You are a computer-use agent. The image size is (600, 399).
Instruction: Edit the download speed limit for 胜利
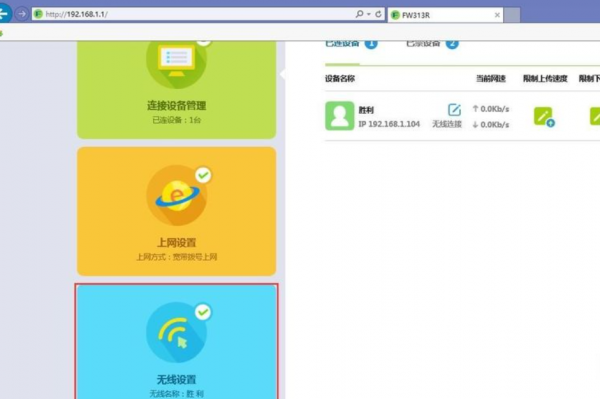595,116
